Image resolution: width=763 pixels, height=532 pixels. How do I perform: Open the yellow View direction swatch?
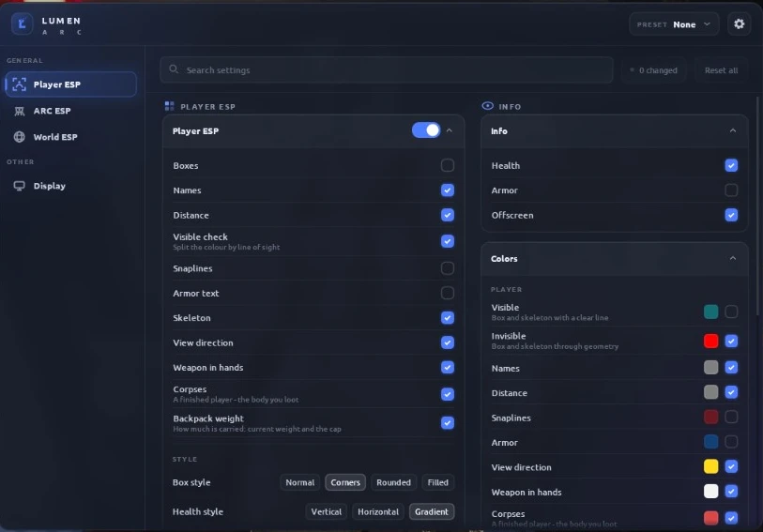(710, 466)
